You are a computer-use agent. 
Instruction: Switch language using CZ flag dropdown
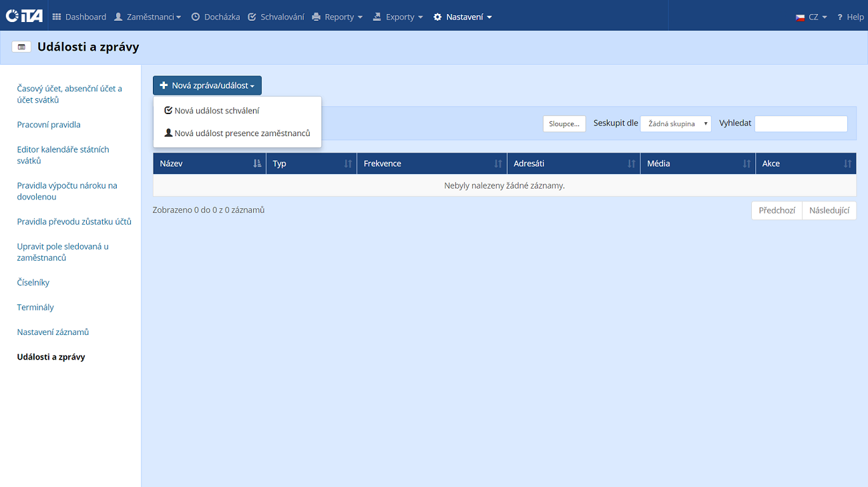pyautogui.click(x=811, y=17)
